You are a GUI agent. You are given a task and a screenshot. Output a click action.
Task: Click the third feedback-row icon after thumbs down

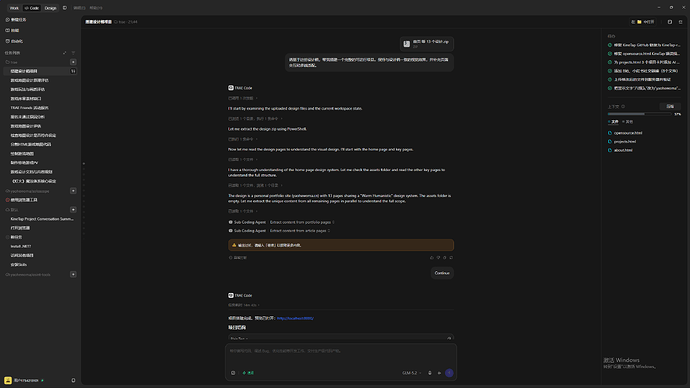coord(444,258)
